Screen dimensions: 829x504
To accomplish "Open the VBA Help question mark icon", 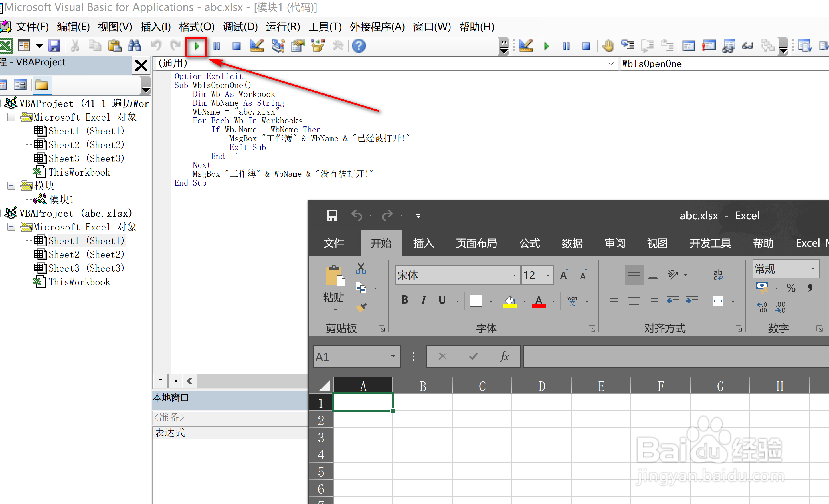I will [x=359, y=46].
